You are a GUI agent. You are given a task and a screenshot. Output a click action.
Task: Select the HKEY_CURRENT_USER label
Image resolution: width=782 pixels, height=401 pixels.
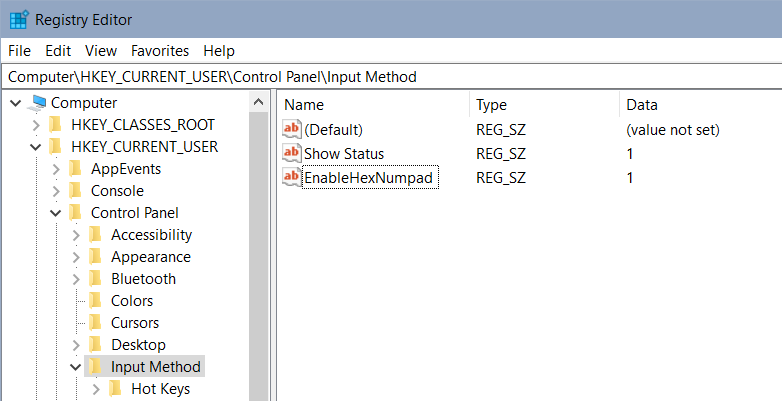pos(145,147)
